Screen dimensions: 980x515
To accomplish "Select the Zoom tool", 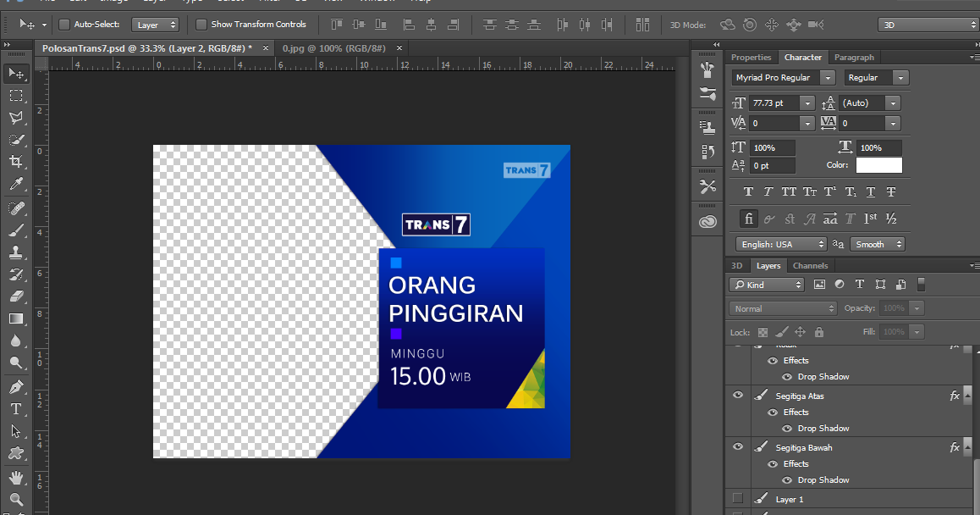I will 16,500.
